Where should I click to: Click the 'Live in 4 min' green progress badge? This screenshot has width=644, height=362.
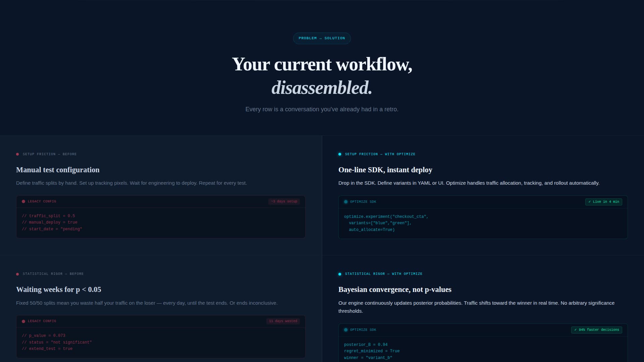[x=603, y=202]
